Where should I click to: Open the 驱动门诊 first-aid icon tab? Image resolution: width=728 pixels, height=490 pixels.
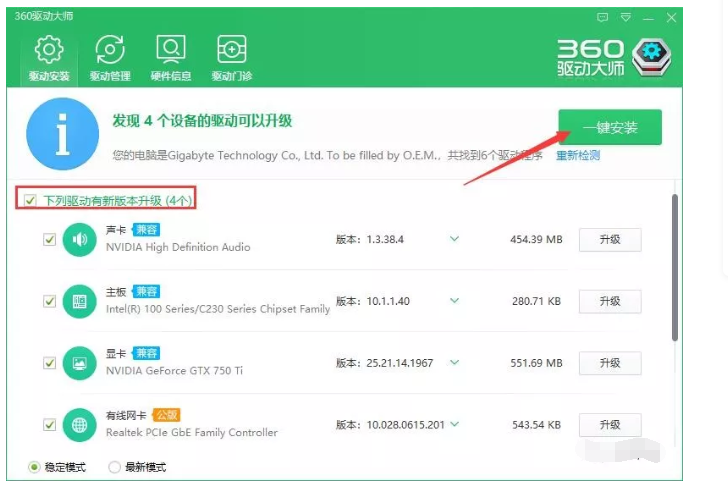231,59
